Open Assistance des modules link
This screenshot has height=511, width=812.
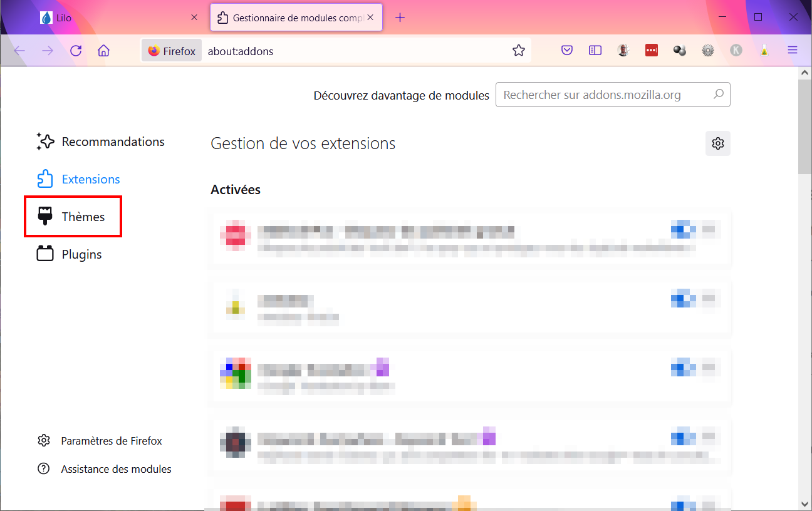click(x=105, y=469)
